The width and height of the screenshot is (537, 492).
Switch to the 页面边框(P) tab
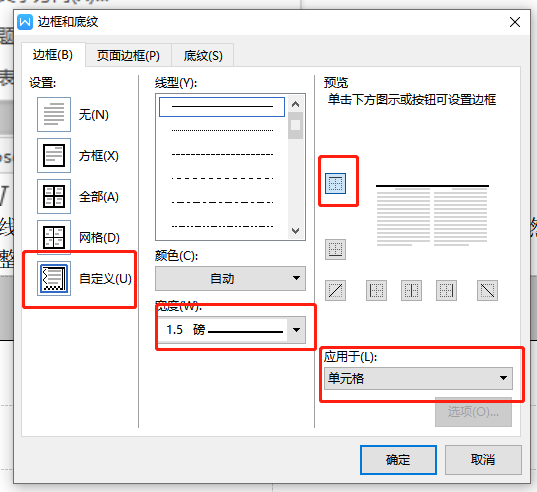pos(128,55)
